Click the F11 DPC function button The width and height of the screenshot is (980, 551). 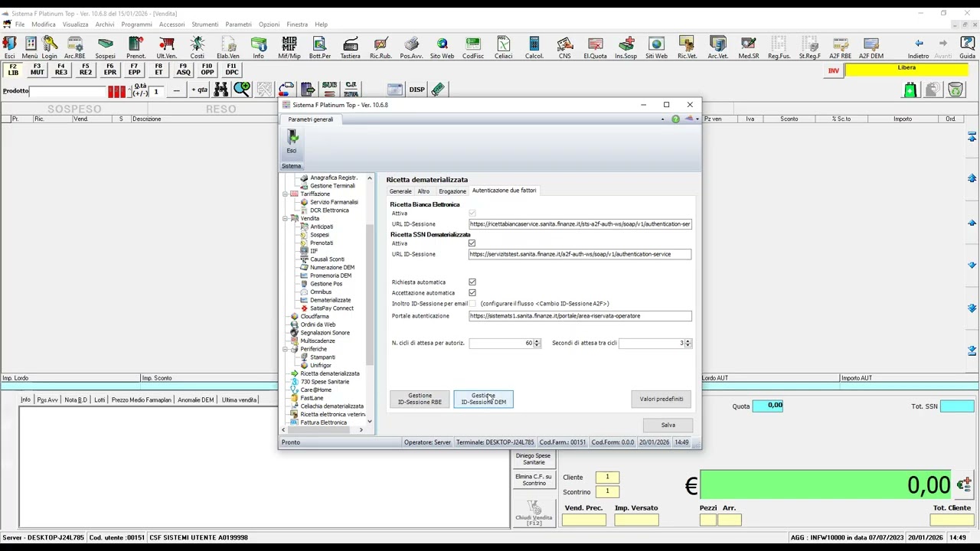click(x=231, y=70)
